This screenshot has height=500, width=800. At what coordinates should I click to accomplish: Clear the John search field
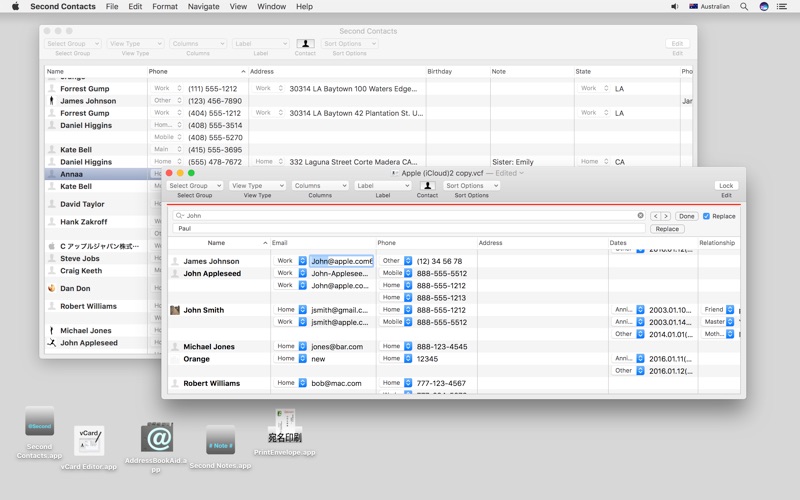tap(640, 216)
